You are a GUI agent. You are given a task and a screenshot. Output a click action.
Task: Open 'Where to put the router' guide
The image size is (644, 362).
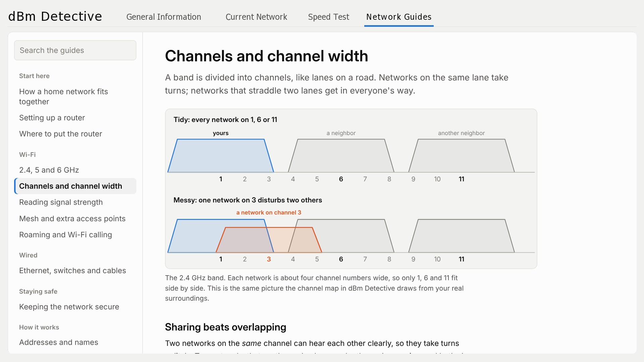[75, 134]
